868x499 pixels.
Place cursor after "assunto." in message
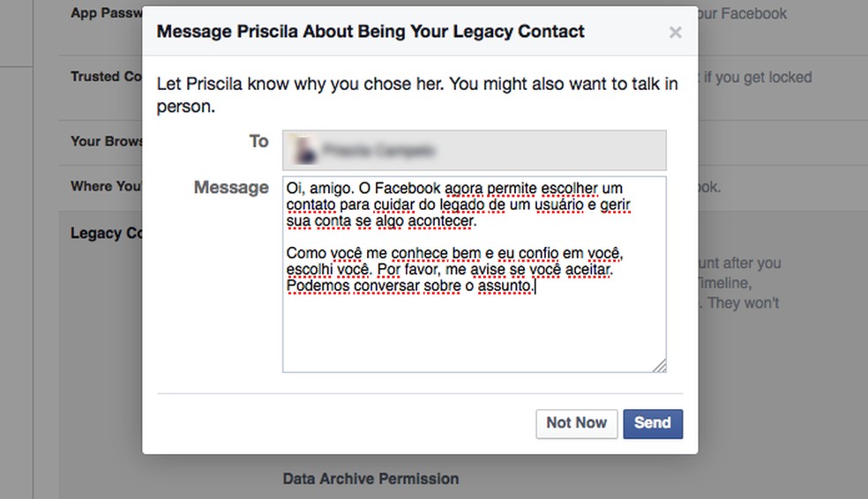(535, 287)
